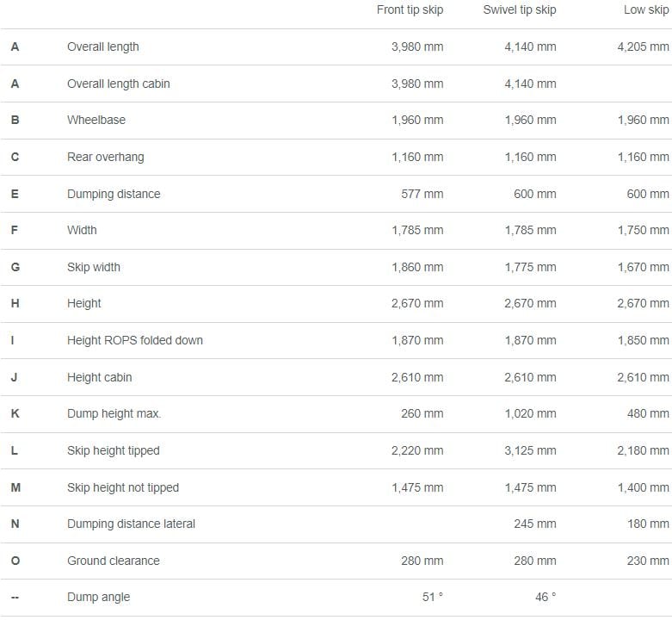Click the Height ROPS folded down label
This screenshot has height=620, width=672.
point(135,341)
